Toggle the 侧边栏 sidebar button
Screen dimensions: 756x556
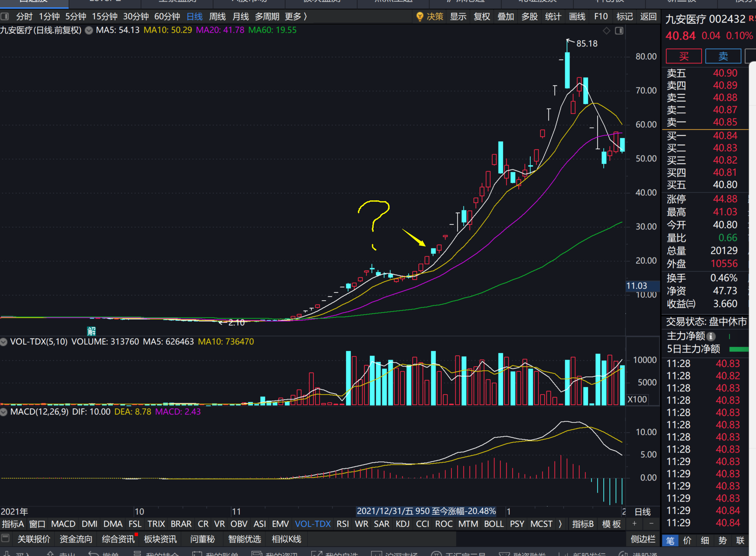coord(643,539)
